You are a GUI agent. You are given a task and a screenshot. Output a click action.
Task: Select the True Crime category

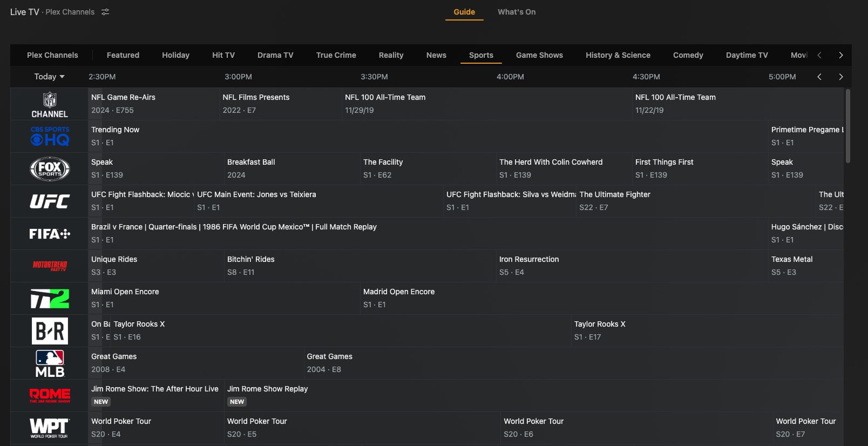336,55
